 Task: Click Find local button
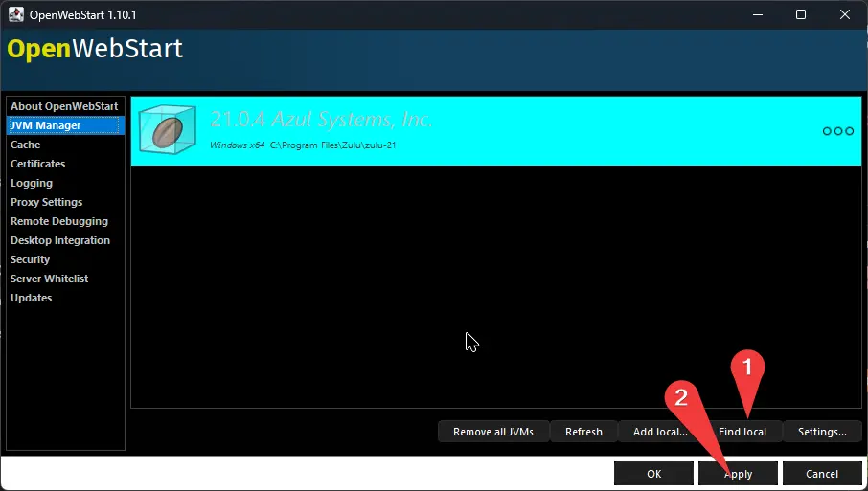[x=742, y=432]
